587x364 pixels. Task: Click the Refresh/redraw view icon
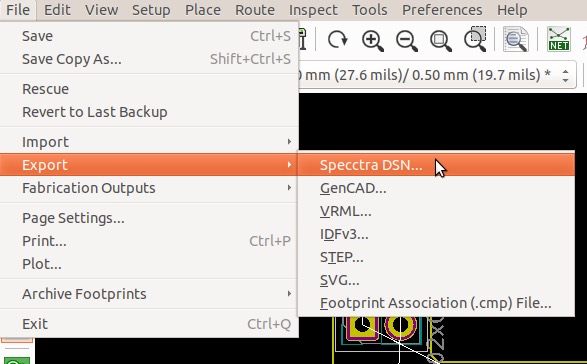coord(337,40)
